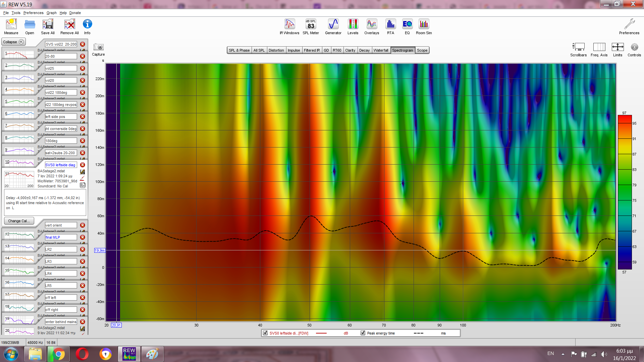This screenshot has width=644, height=362.
Task: Switch to the Waterfall tab
Action: (x=381, y=50)
